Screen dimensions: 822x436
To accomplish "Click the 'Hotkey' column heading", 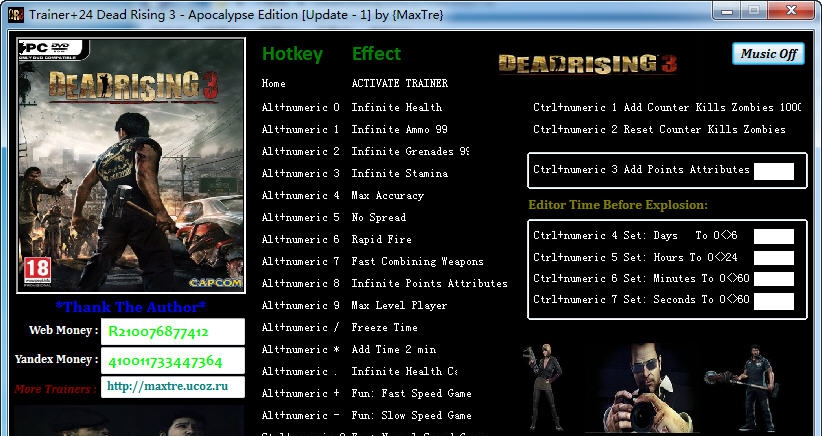I will (x=292, y=54).
